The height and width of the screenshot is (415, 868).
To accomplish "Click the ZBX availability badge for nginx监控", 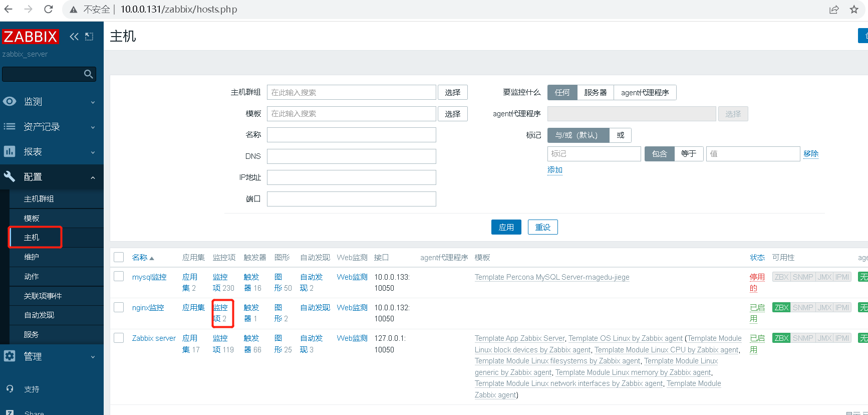I will pos(781,308).
